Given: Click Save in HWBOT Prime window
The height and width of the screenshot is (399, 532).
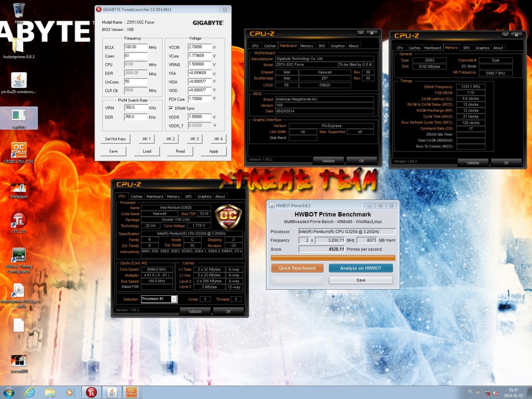Looking at the screenshot, I should 361,280.
